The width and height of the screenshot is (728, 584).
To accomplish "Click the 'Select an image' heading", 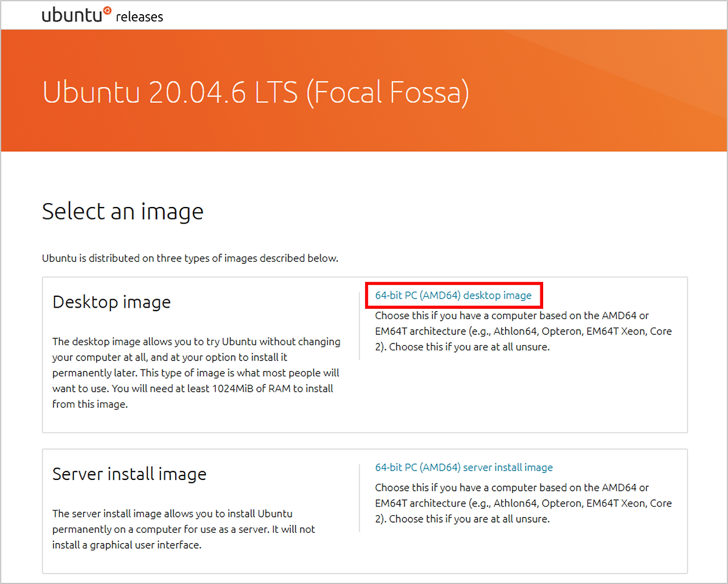I will pos(122,211).
